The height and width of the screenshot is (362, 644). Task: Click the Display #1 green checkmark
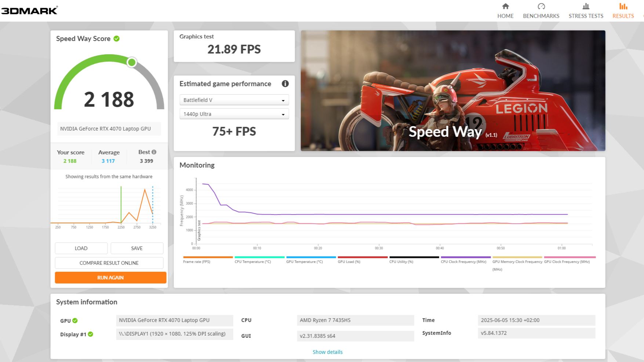(90, 334)
